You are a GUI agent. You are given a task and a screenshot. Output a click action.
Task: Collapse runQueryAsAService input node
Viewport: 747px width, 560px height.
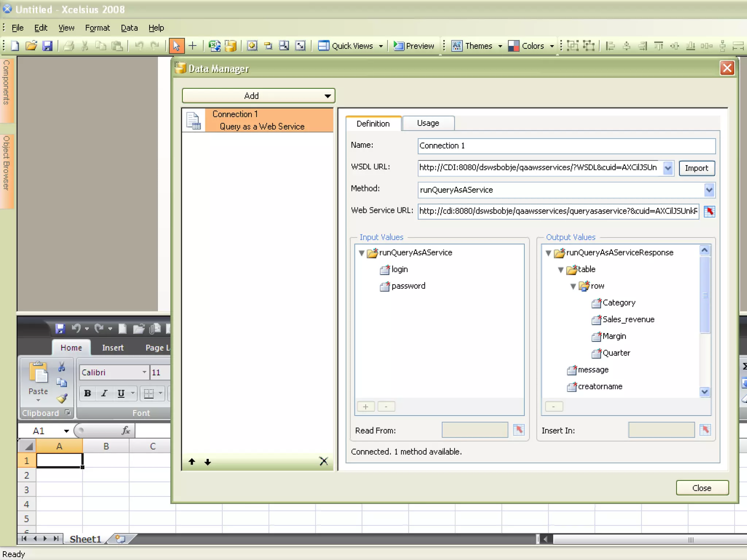(x=361, y=253)
